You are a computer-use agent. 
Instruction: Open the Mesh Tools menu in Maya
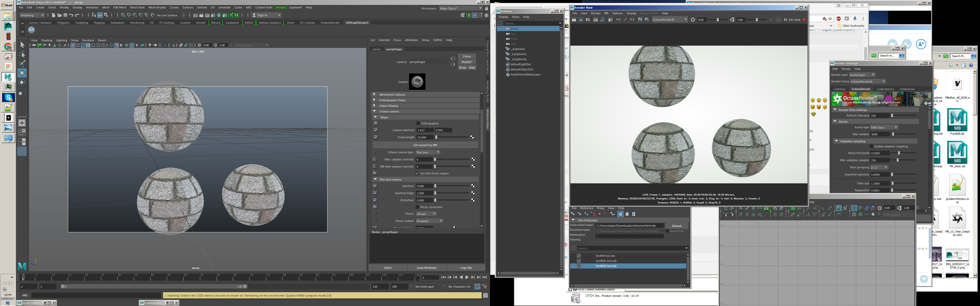pos(137,7)
